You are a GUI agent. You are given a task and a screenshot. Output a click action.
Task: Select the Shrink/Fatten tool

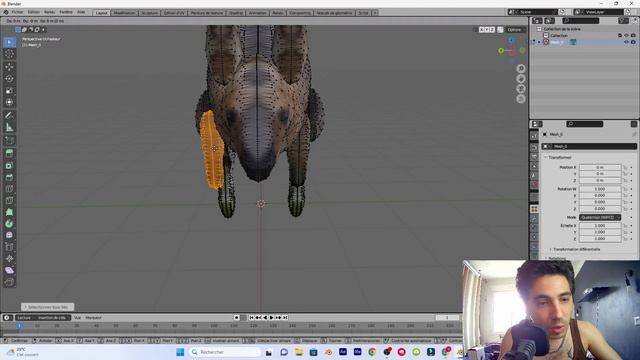(9, 258)
